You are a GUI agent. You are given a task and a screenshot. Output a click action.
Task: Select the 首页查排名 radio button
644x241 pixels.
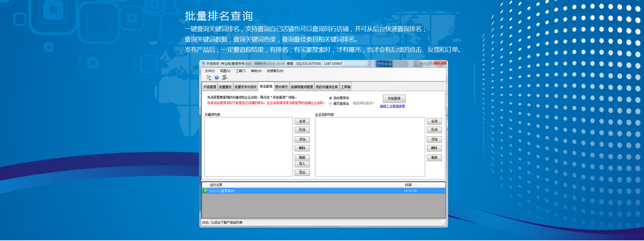[x=330, y=104]
